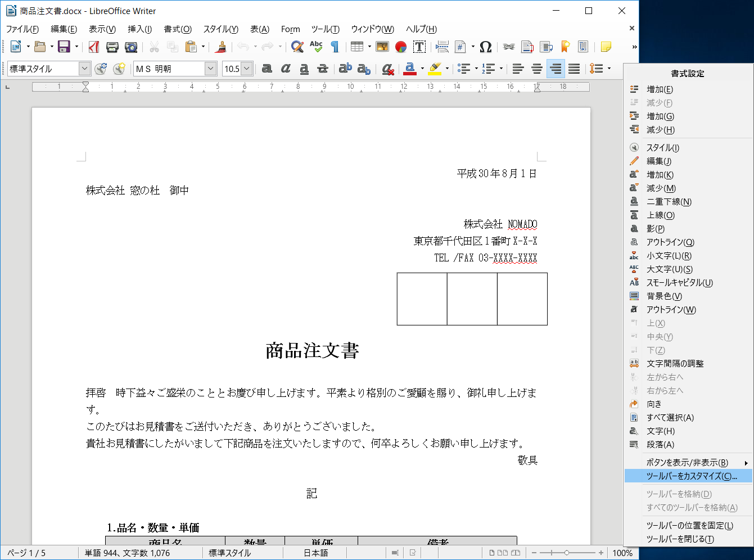
Task: Center the paragraph horizontally
Action: (x=537, y=69)
